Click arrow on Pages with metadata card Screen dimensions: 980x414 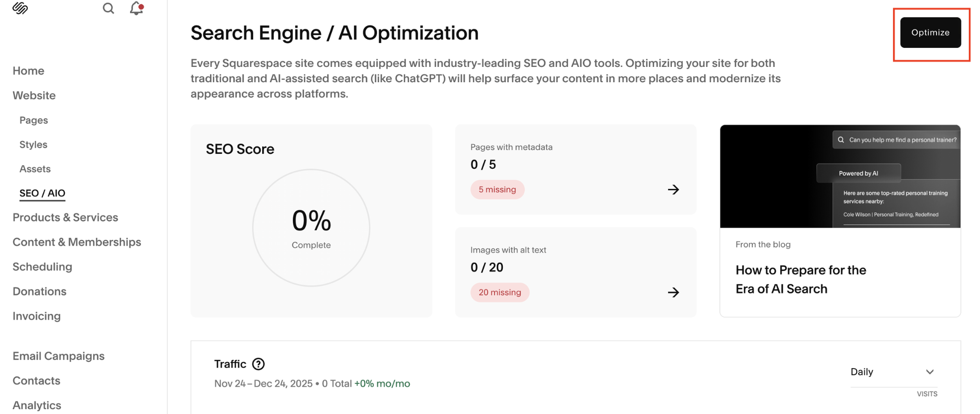tap(673, 190)
